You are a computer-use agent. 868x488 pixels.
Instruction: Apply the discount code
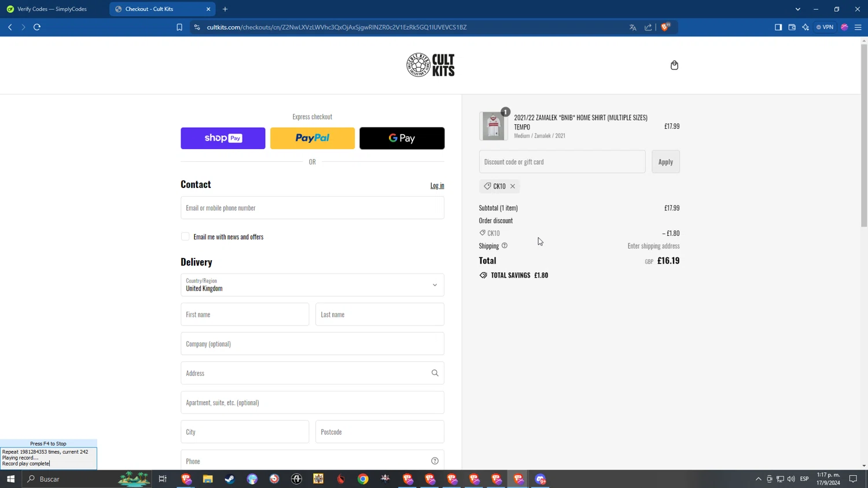(665, 162)
